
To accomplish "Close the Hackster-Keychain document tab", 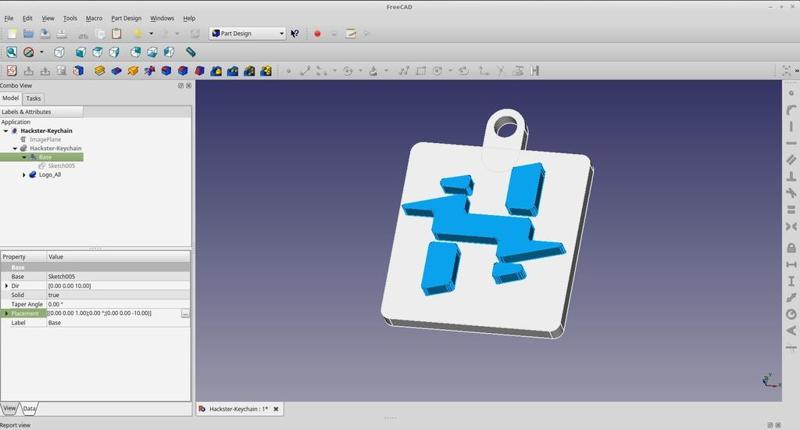I will 276,409.
